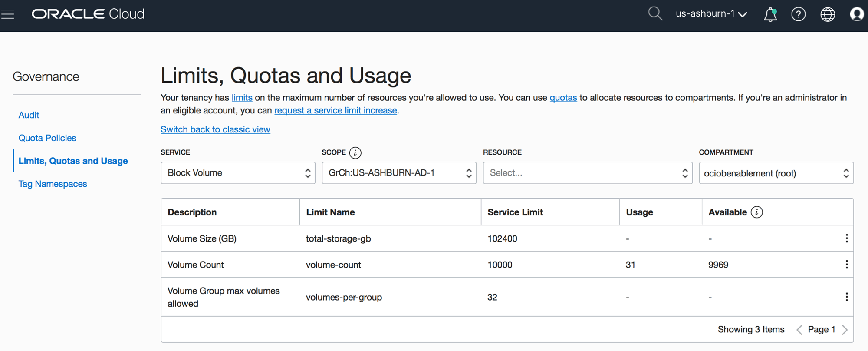
Task: Click the Available column header text
Action: (727, 212)
